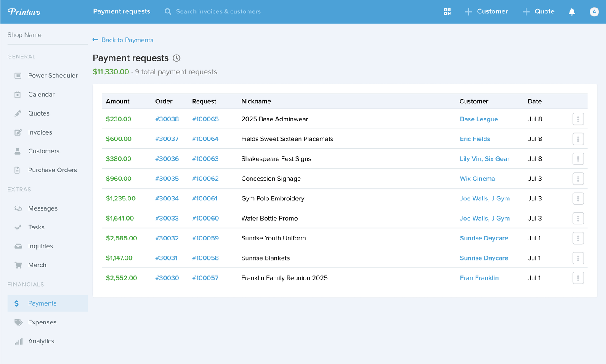This screenshot has height=364, width=606.
Task: Open notifications bell
Action: coord(572,12)
